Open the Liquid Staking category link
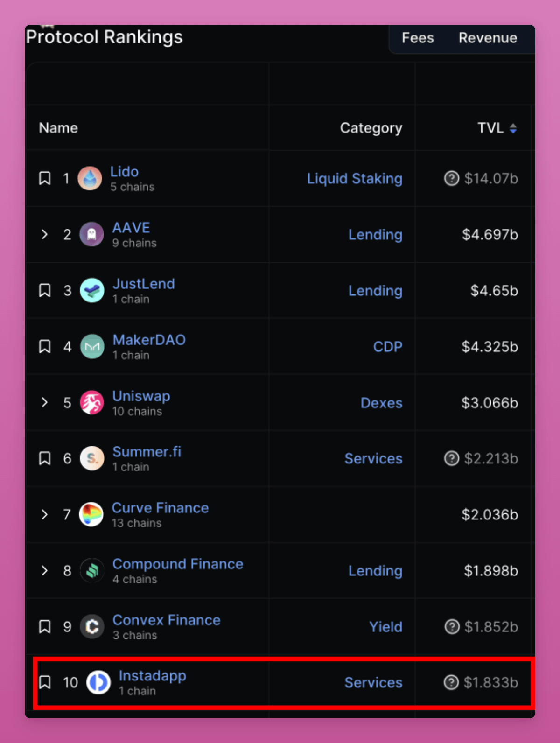Screen dimensions: 560x743 coord(354,178)
